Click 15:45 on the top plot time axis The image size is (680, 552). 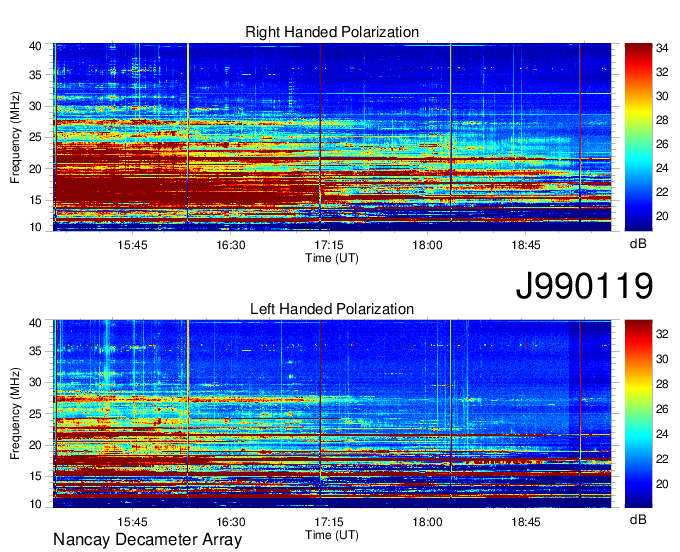tap(132, 245)
